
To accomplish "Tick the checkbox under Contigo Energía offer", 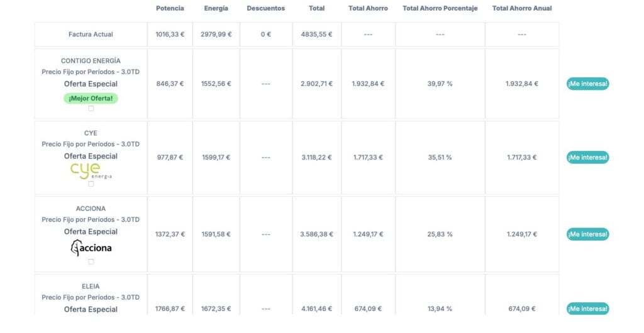I will (x=91, y=109).
